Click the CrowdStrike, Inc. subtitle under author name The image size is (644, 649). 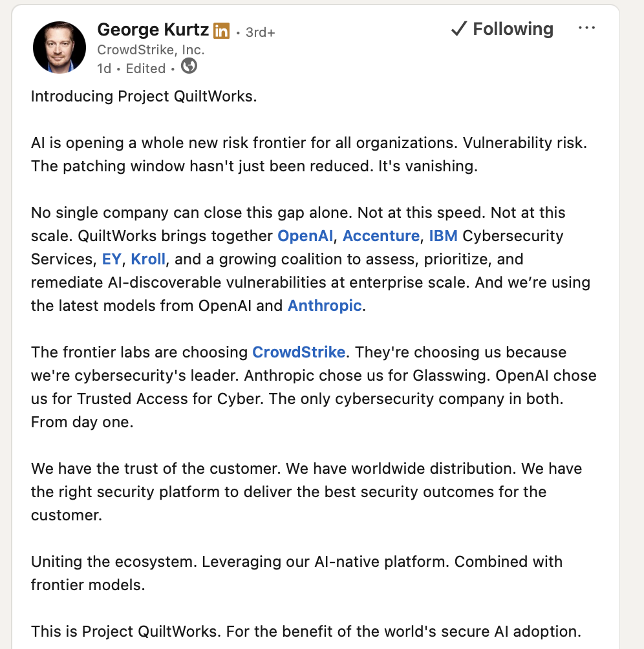151,50
